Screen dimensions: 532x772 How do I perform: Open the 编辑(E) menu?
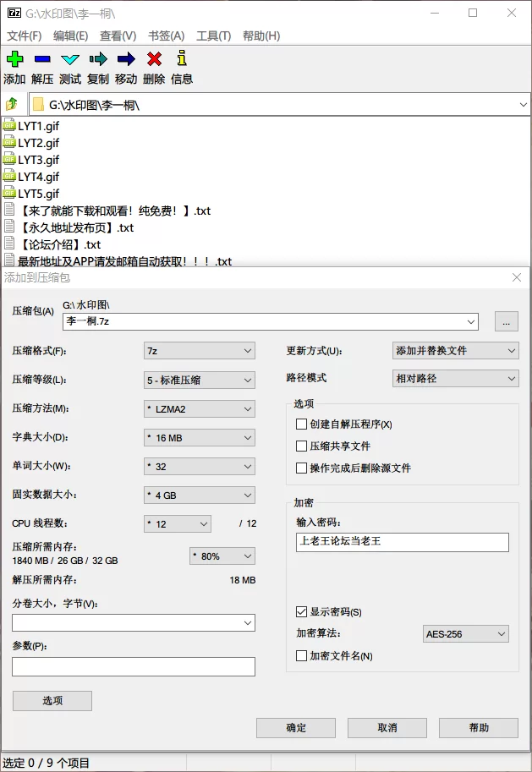70,36
